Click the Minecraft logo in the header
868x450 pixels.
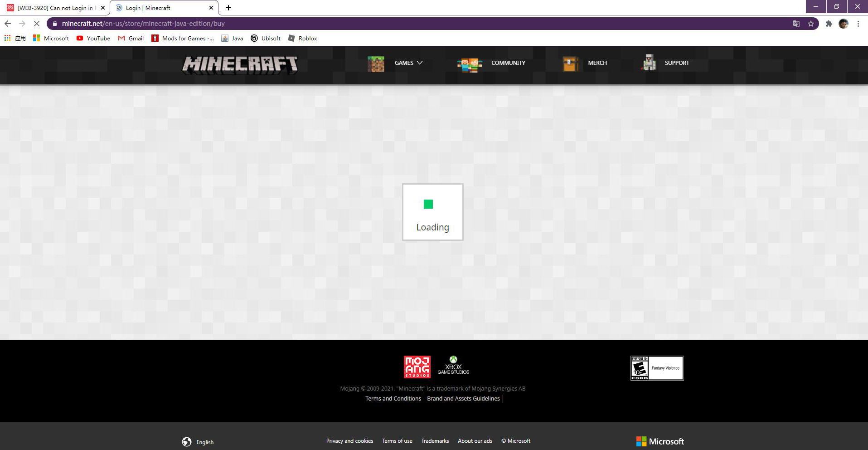coord(240,64)
